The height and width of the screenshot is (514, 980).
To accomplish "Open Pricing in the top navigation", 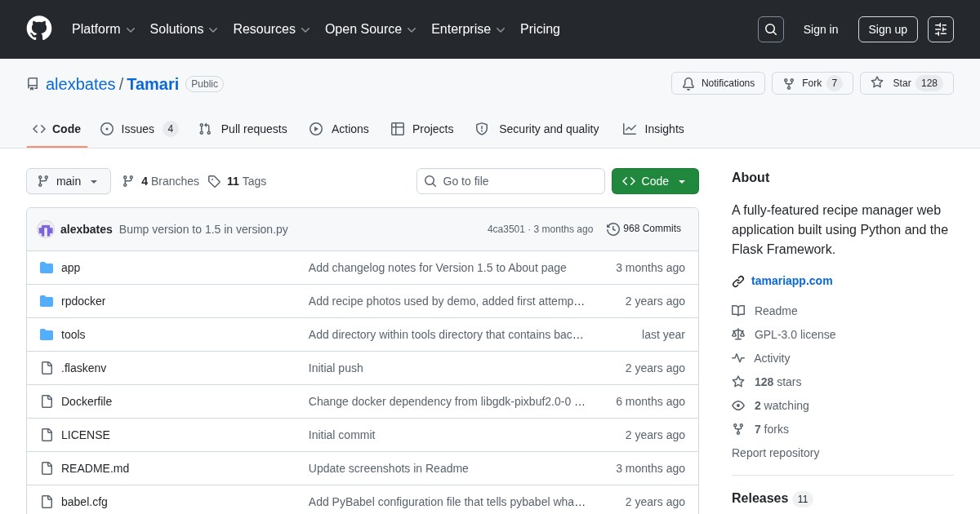I will (x=540, y=29).
